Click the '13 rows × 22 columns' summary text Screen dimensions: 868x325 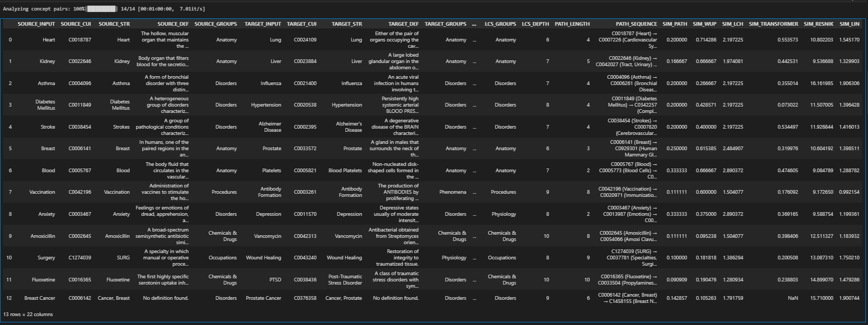[28, 314]
